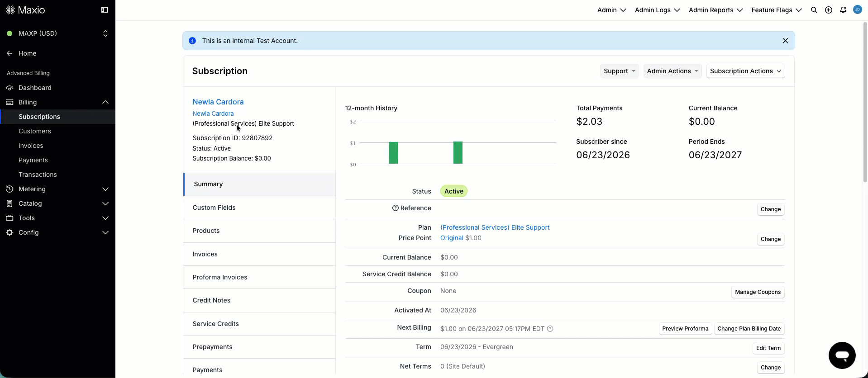
Task: Open the (Professional Services) Elite Support plan link
Action: tap(495, 227)
